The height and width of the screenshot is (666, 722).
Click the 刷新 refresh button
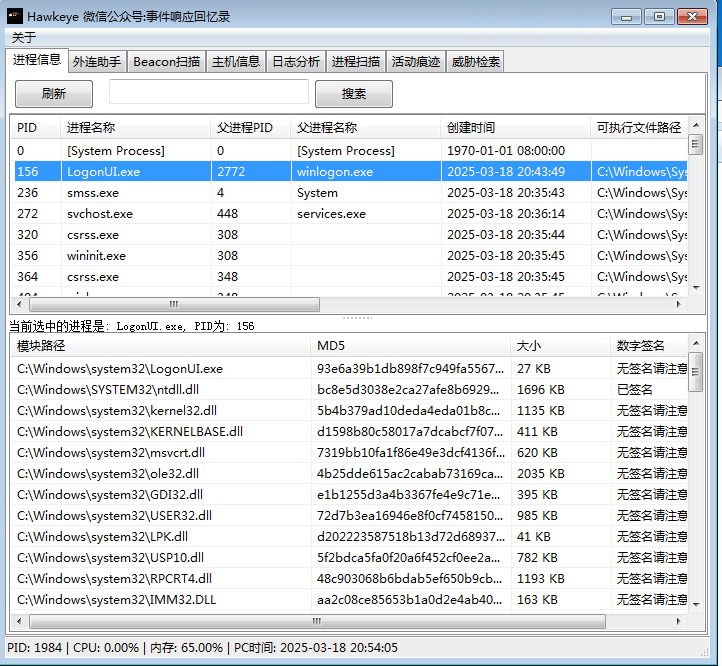(54, 94)
